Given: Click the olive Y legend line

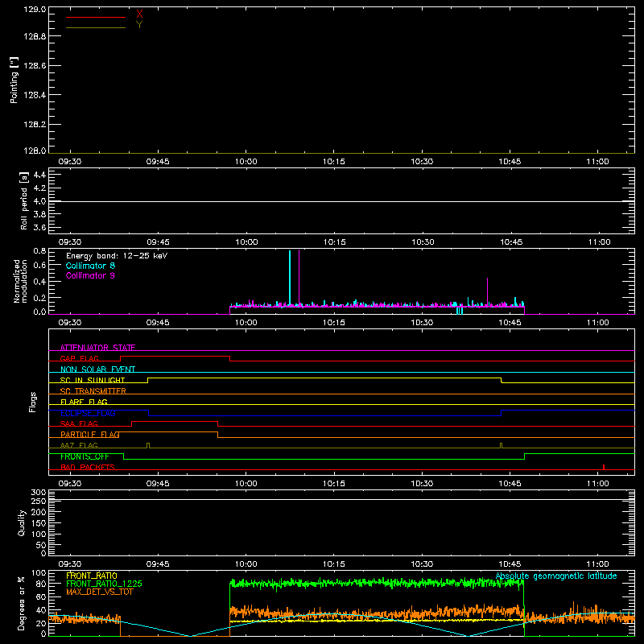Looking at the screenshot, I should click(96, 27).
